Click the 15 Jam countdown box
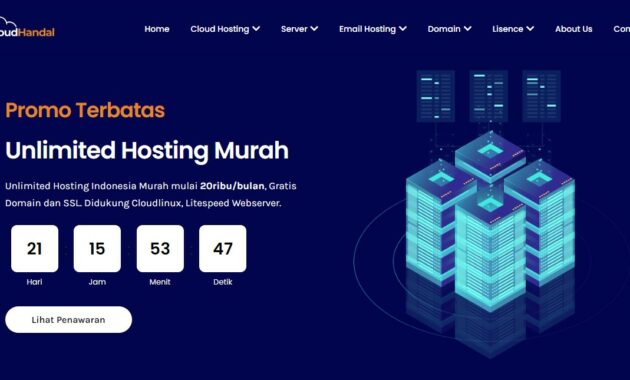This screenshot has height=380, width=630. [97, 249]
